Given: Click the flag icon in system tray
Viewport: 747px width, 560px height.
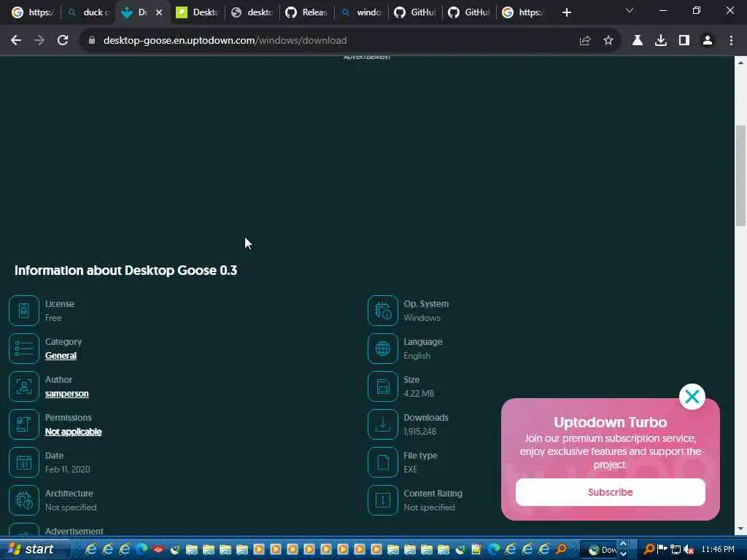Looking at the screenshot, I should (662, 549).
